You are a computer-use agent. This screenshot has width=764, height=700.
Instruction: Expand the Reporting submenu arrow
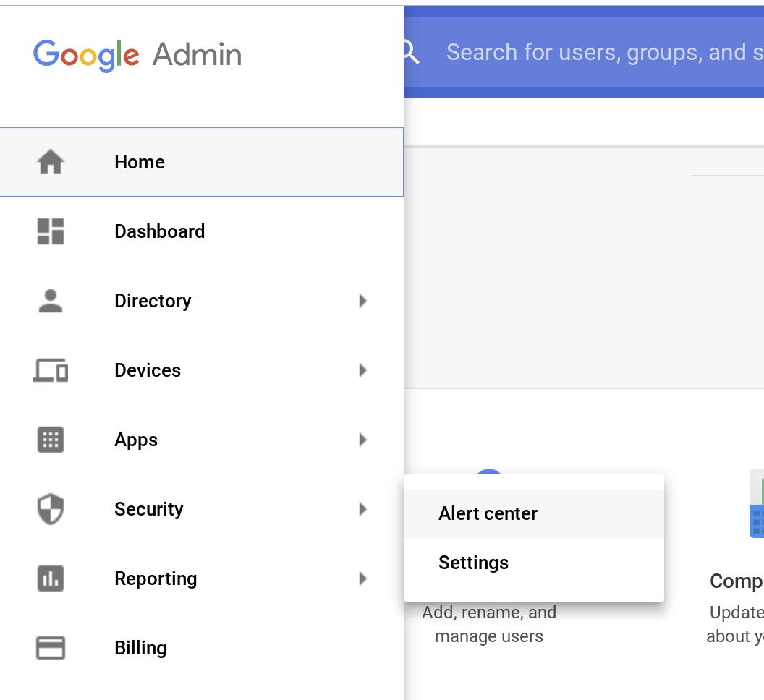point(362,579)
